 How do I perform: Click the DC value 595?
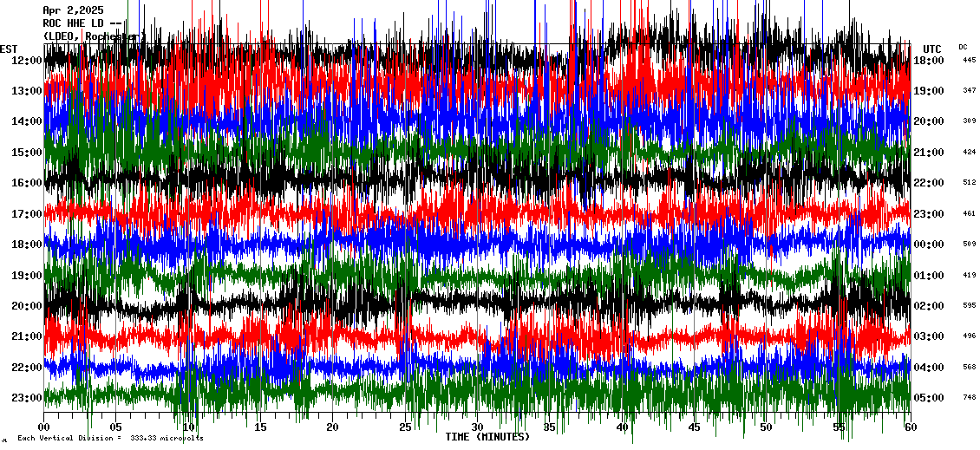(969, 306)
